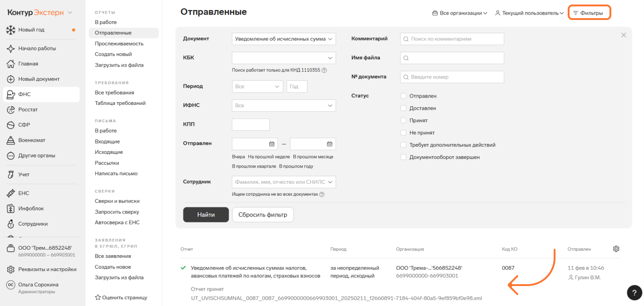Expand the Все организации selector

coord(459,13)
